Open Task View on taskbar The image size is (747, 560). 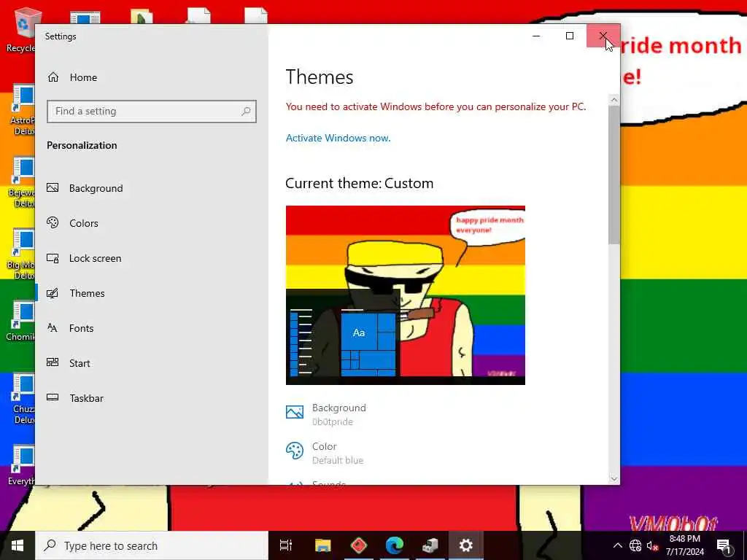[286, 545]
